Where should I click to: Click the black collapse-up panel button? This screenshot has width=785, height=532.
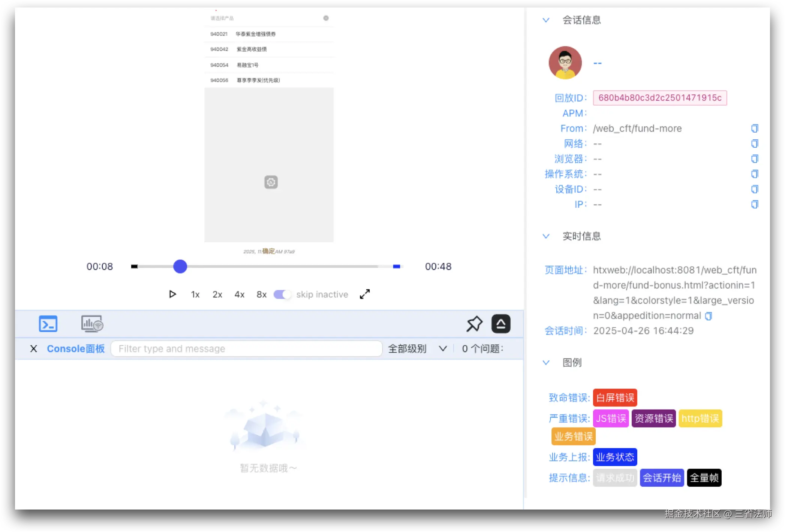501,324
